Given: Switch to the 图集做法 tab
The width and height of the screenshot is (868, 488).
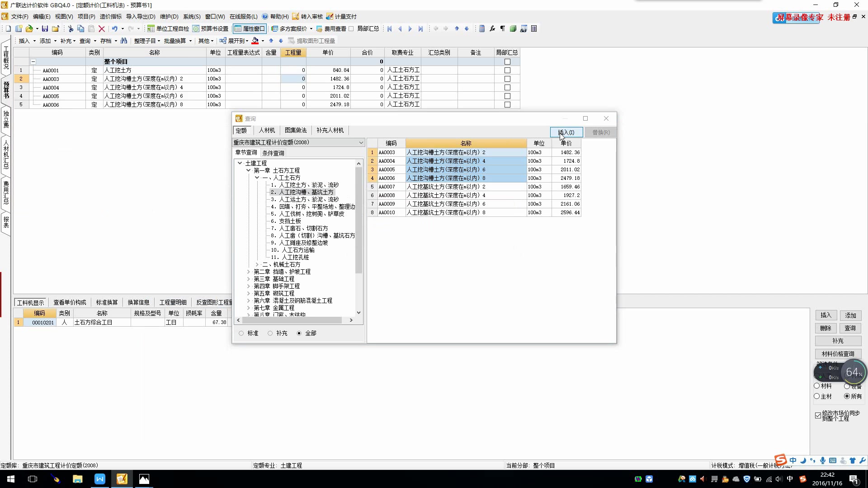Looking at the screenshot, I should pos(296,130).
